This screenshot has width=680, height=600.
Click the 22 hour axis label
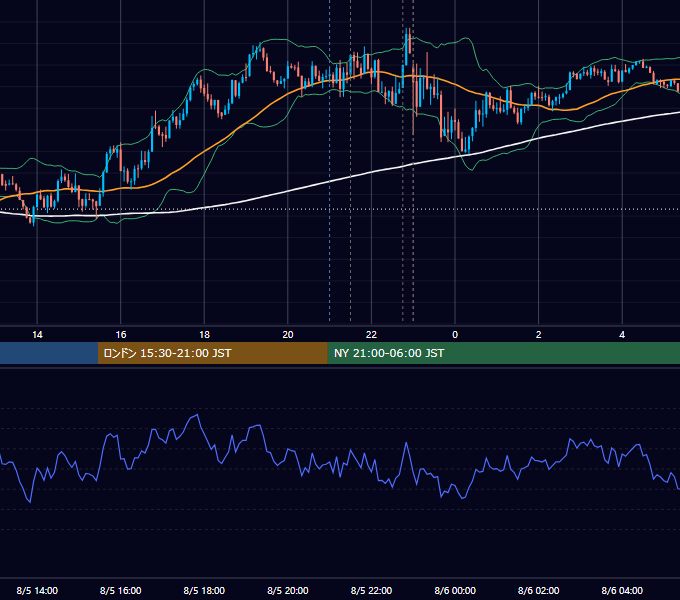click(x=371, y=335)
